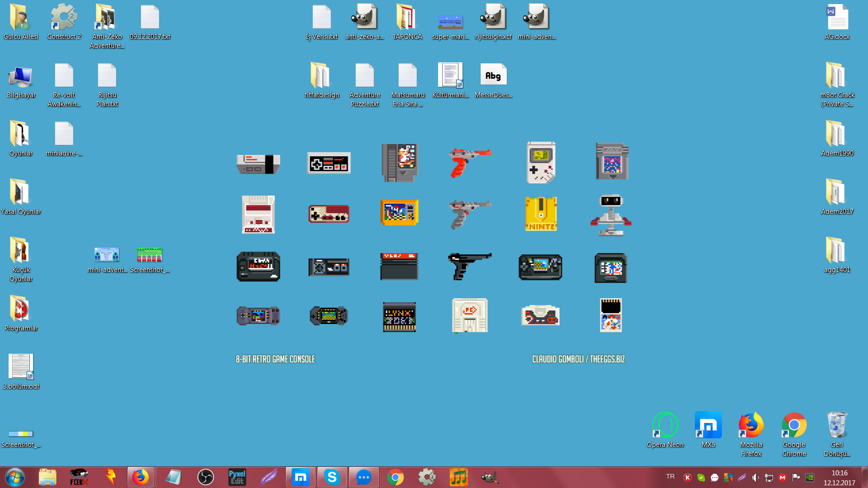Open OBS Studio from taskbar
This screenshot has height=488, width=868.
[206, 477]
